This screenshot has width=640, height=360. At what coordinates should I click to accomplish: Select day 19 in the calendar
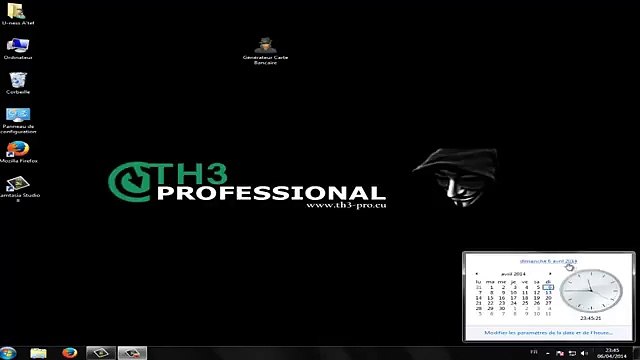(537, 298)
